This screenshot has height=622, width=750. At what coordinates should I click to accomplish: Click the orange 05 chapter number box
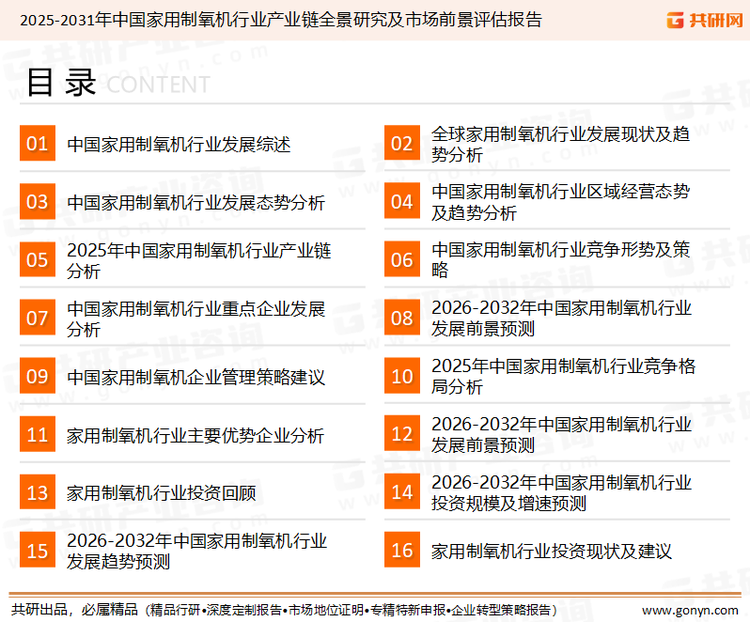[x=37, y=259]
